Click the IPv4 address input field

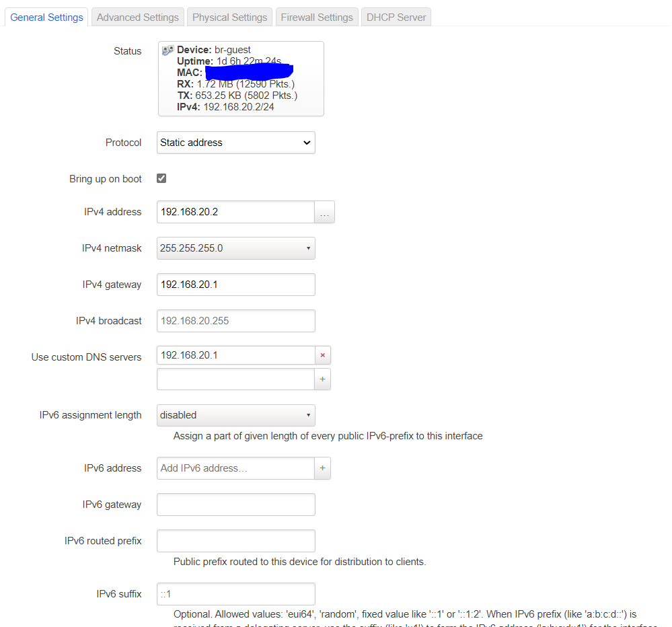point(235,212)
